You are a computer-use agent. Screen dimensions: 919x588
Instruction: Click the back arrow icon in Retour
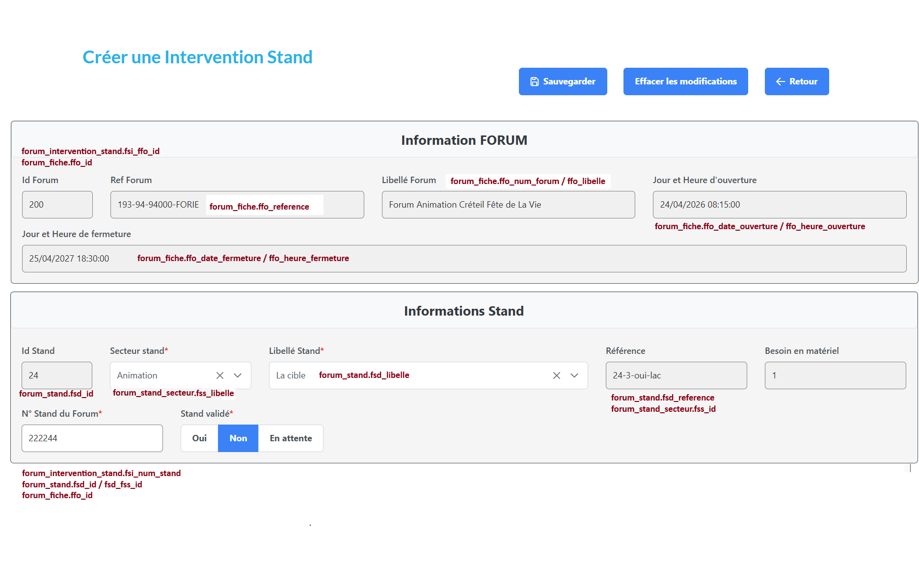(780, 81)
